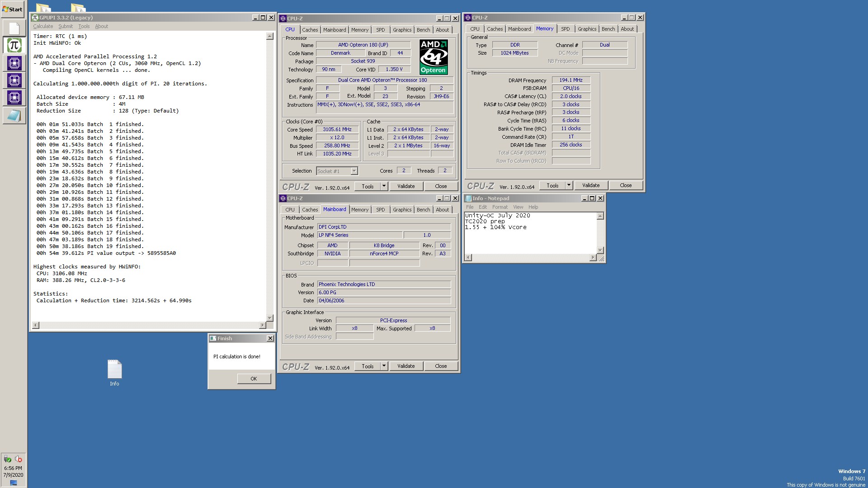Open Calculate menu in GPUPI
Image resolution: width=868 pixels, height=488 pixels.
point(43,26)
